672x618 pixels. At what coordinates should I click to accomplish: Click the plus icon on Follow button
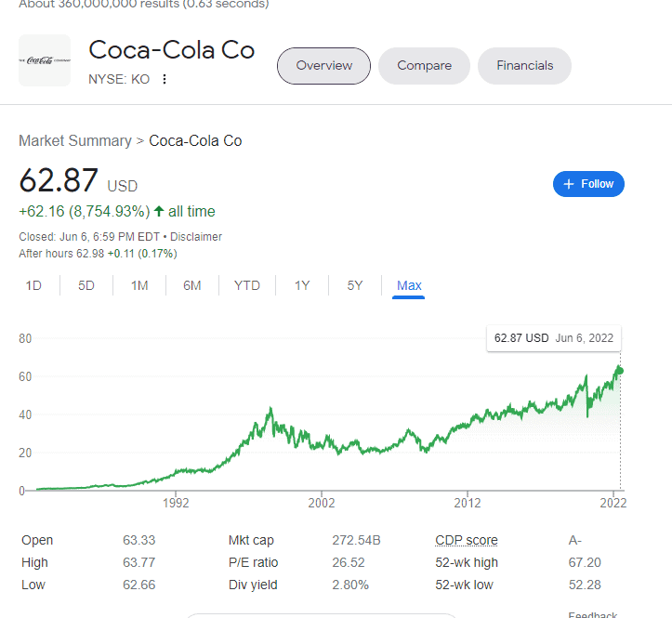click(x=569, y=184)
